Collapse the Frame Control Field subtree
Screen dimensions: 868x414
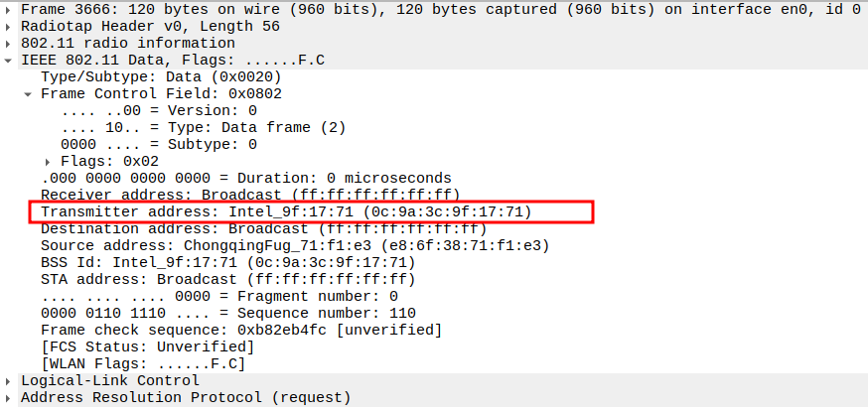point(29,93)
